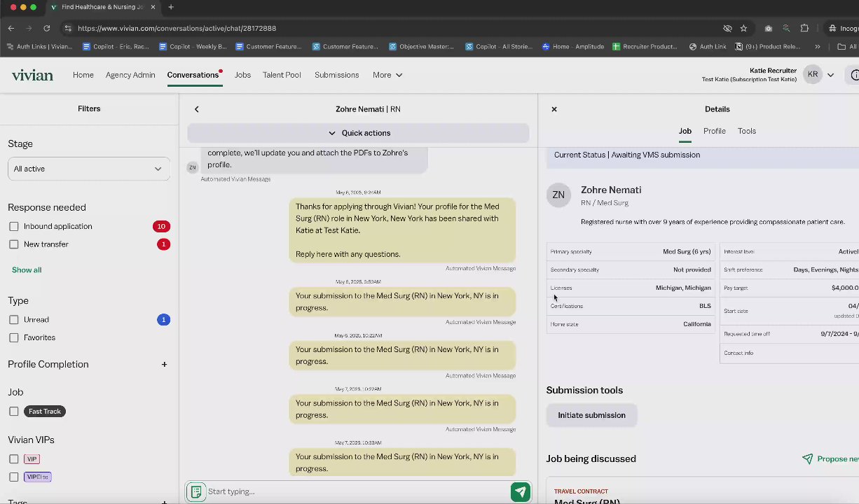Bookmark this page with star icon
The height and width of the screenshot is (504, 859).
point(743,28)
